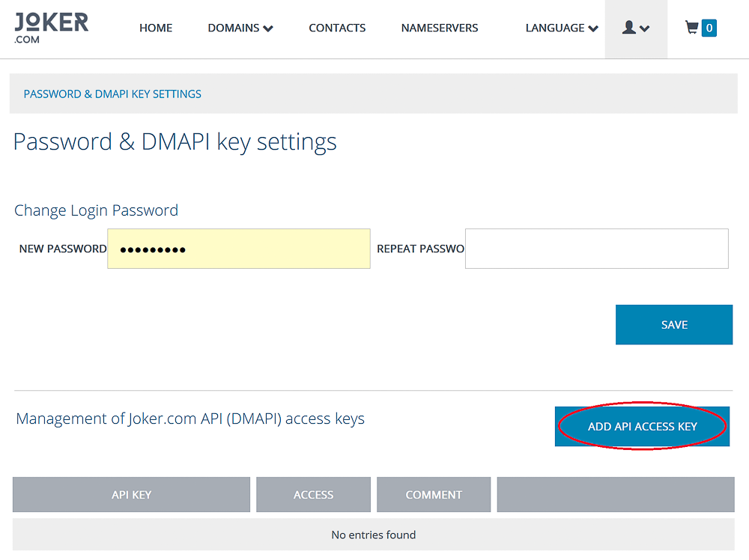This screenshot has height=560, width=749.
Task: Expand the Domains dropdown menu
Action: tap(240, 28)
